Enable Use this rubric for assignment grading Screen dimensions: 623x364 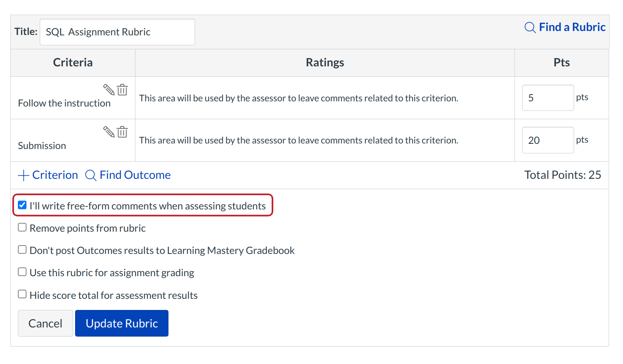[22, 272]
